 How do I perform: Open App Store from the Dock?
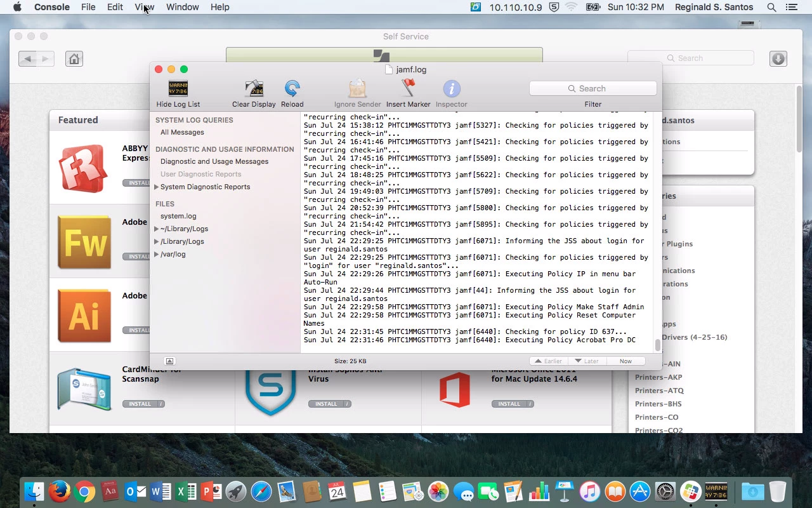point(640,491)
